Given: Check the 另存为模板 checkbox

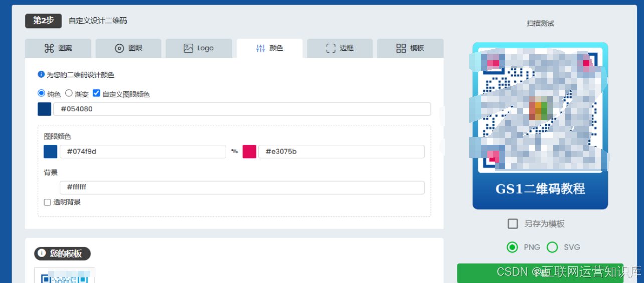Looking at the screenshot, I should [x=513, y=224].
